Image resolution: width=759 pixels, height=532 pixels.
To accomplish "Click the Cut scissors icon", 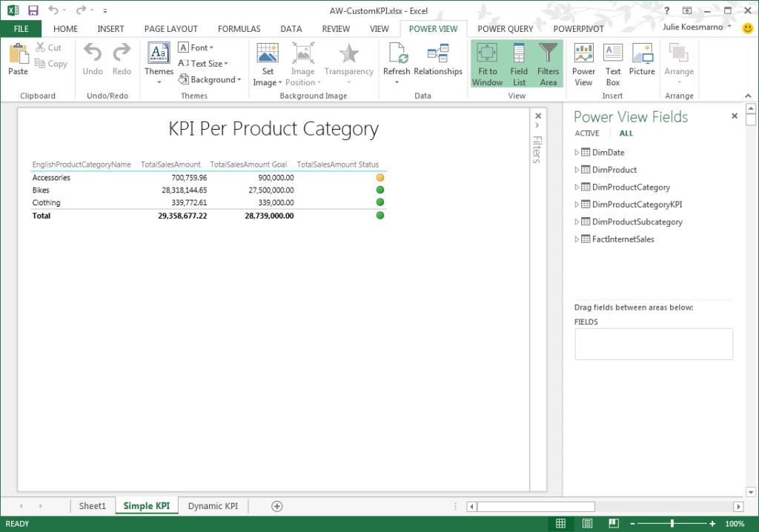I will pyautogui.click(x=40, y=47).
